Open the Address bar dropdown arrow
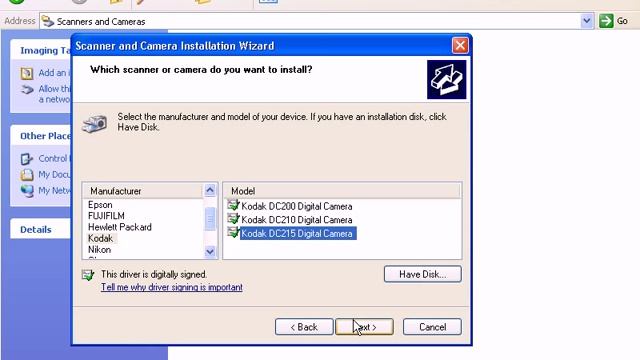 pyautogui.click(x=587, y=21)
